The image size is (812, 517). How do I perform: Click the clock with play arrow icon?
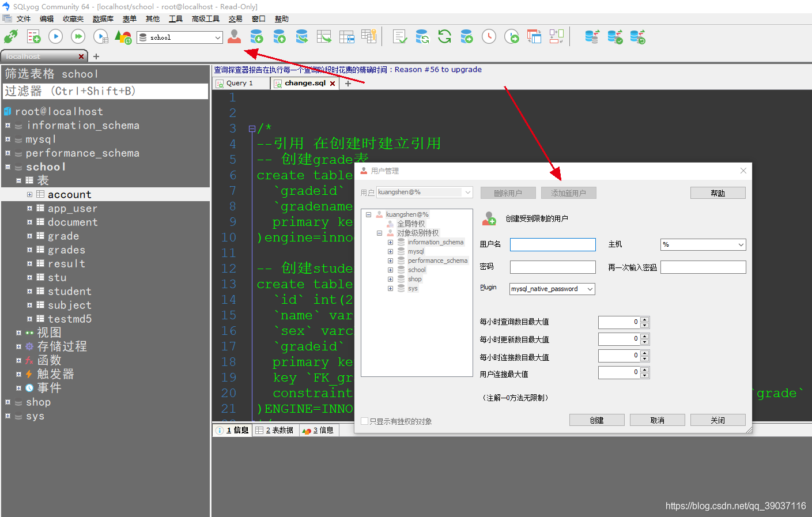tap(512, 37)
